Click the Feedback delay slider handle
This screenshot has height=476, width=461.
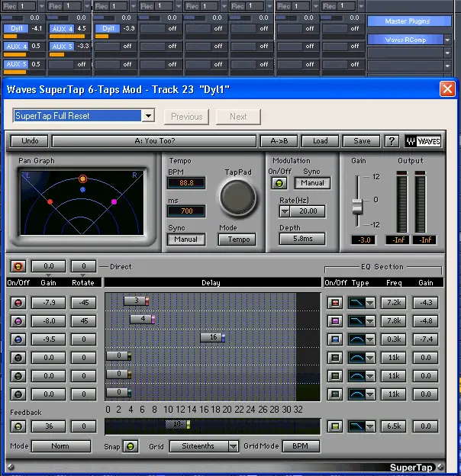(x=178, y=424)
